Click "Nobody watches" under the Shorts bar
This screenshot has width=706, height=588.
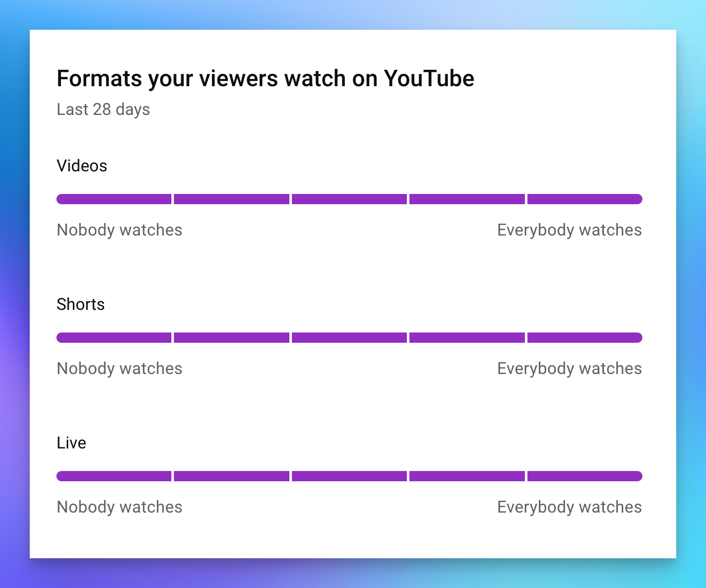pyautogui.click(x=120, y=368)
